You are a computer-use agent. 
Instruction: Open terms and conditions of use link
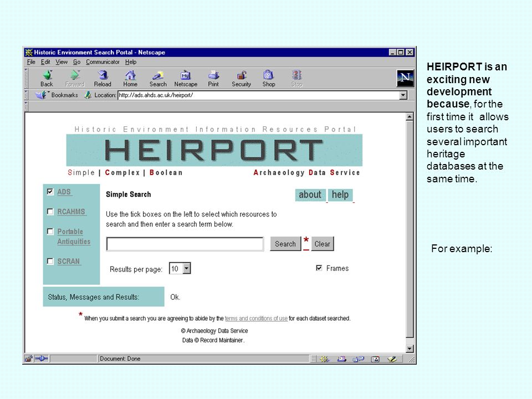point(256,318)
